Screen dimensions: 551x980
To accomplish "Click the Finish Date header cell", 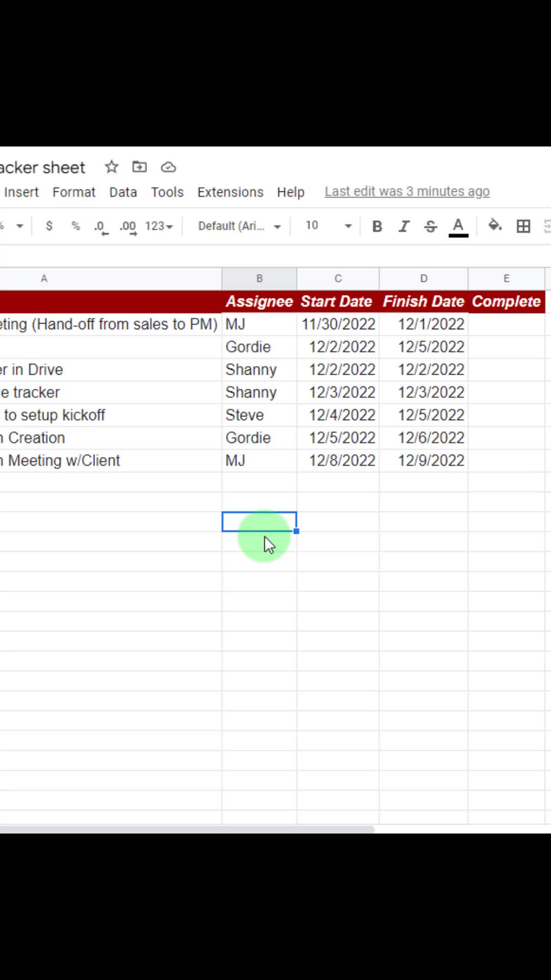I will (423, 302).
